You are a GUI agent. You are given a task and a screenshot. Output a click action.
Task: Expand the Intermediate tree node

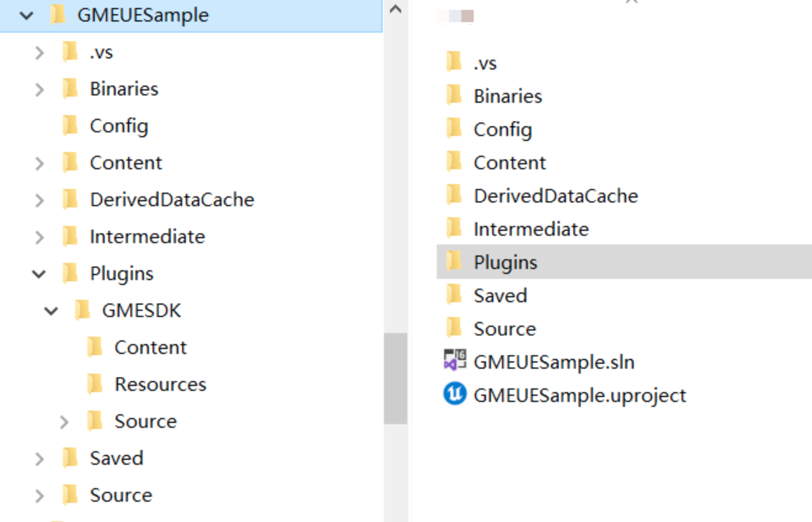click(39, 237)
